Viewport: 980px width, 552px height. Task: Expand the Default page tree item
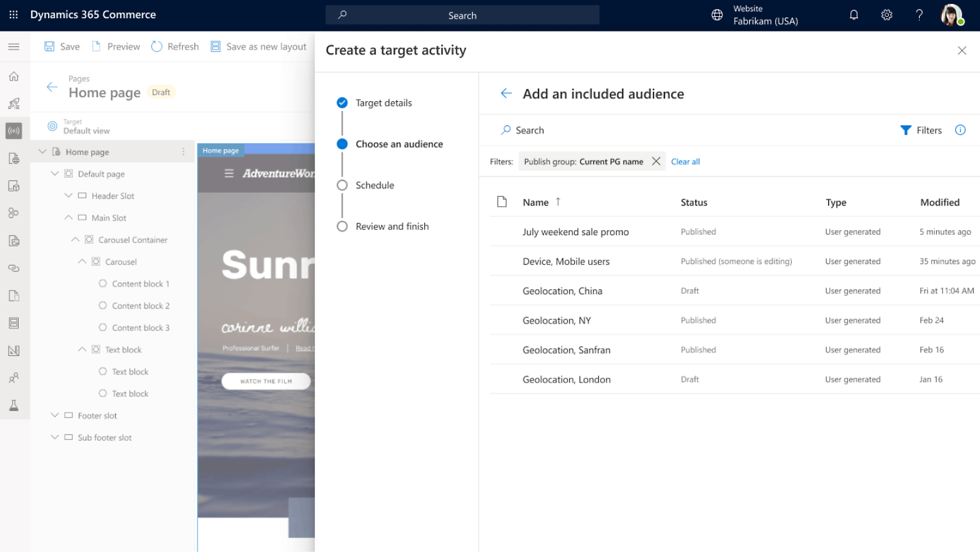click(x=54, y=174)
